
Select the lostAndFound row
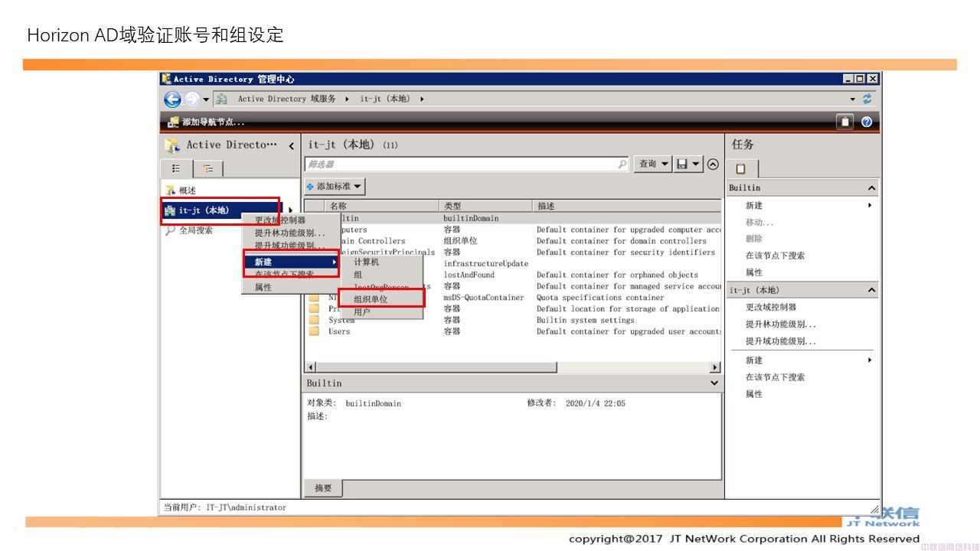(x=512, y=275)
